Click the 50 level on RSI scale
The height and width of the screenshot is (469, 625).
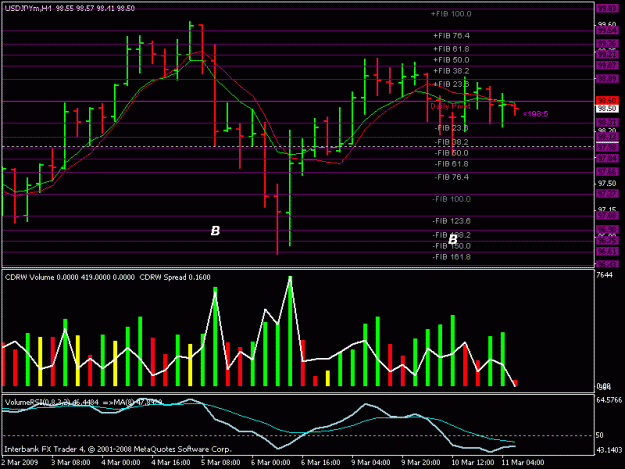coord(600,435)
